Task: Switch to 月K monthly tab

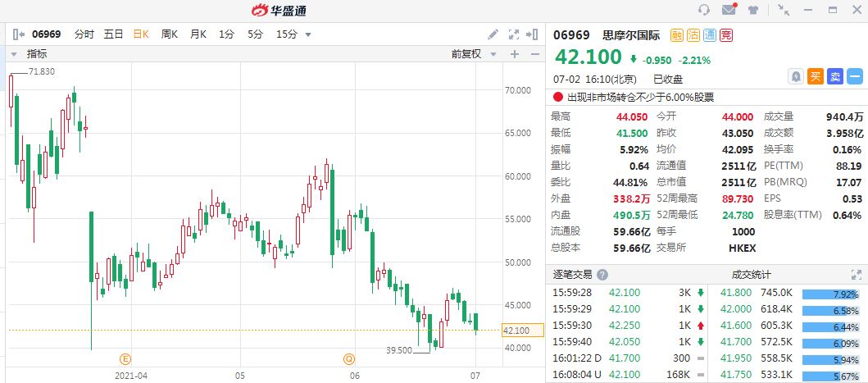Action: coord(198,34)
